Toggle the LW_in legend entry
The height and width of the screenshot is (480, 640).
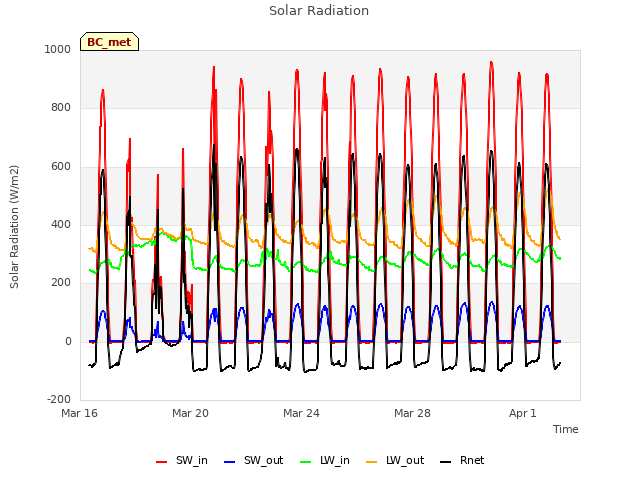pyautogui.click(x=325, y=460)
